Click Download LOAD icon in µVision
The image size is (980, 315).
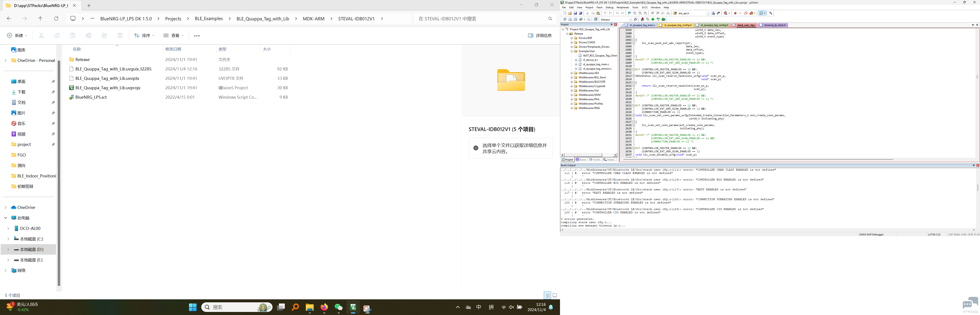pyautogui.click(x=596, y=19)
